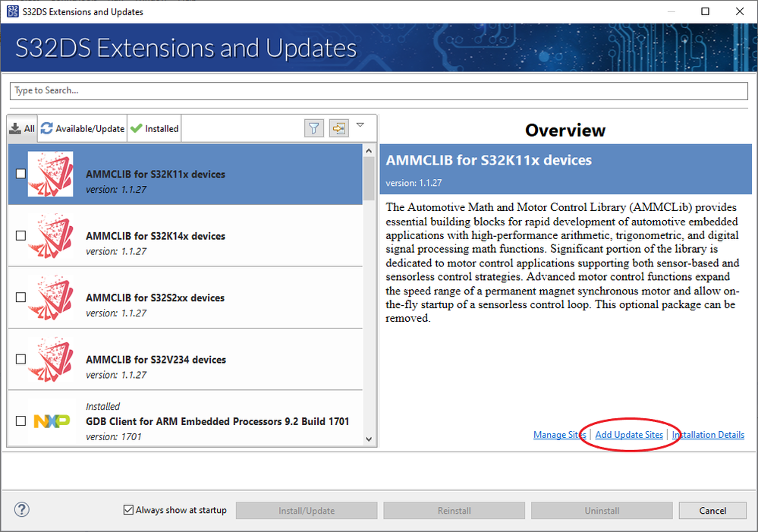
Task: Click the S32DS window title icon
Action: [x=13, y=11]
